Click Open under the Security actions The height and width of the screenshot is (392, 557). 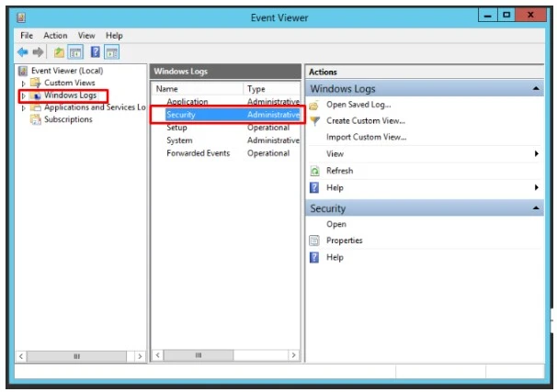(335, 224)
